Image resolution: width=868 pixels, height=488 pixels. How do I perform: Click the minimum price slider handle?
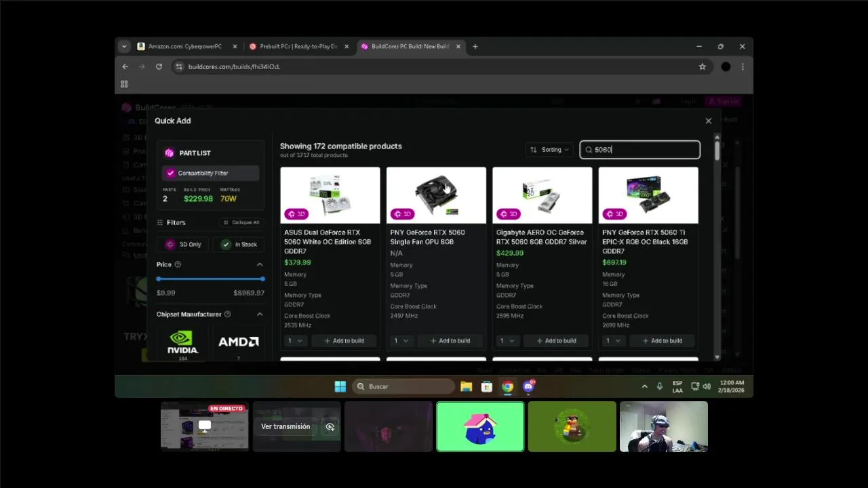(x=159, y=279)
